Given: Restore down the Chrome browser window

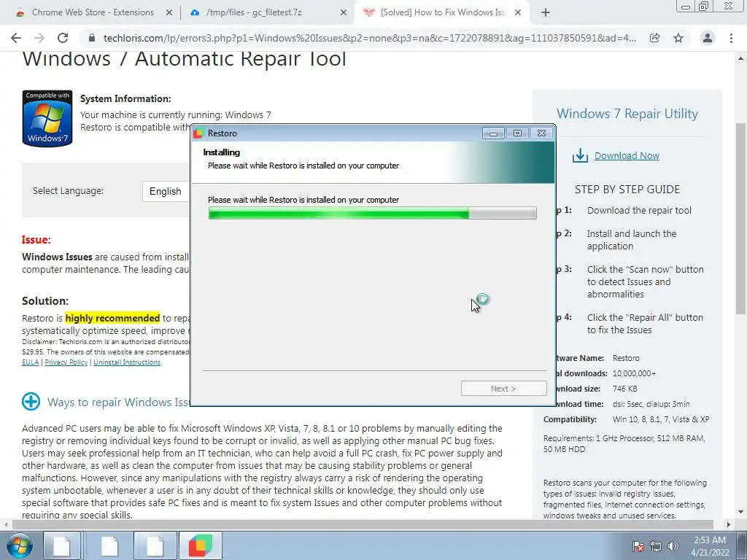Looking at the screenshot, I should coord(704,7).
